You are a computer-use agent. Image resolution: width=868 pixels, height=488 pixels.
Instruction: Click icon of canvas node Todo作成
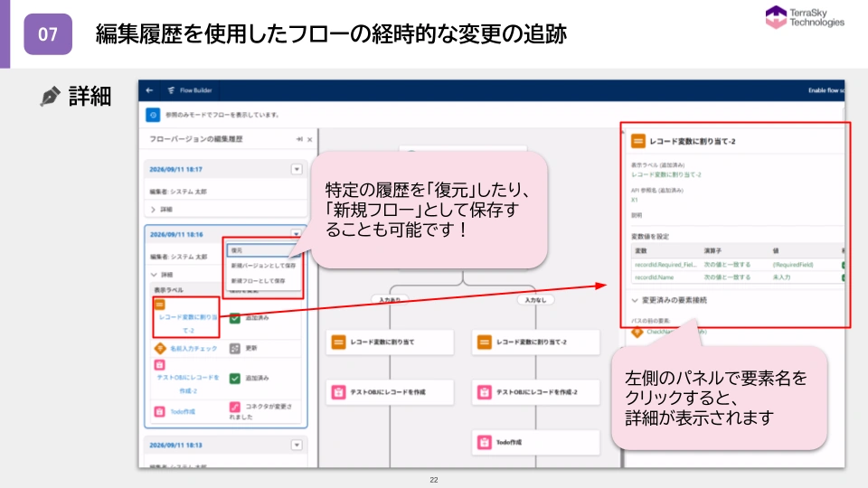coord(485,442)
